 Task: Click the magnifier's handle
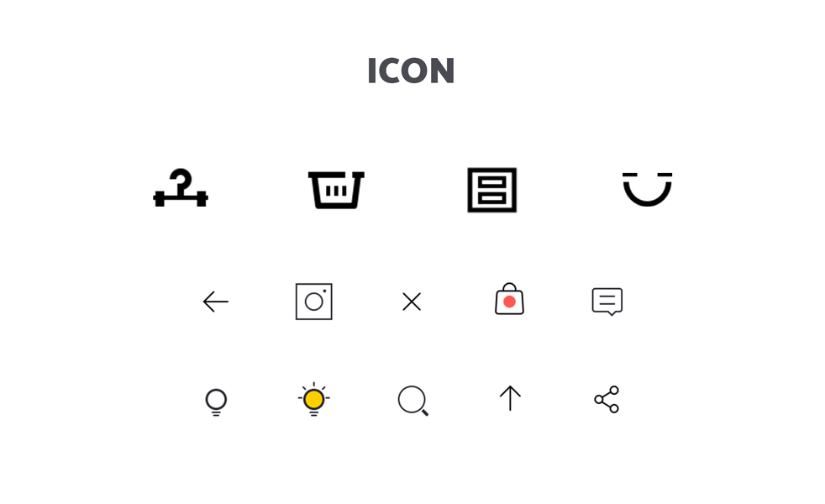424,412
